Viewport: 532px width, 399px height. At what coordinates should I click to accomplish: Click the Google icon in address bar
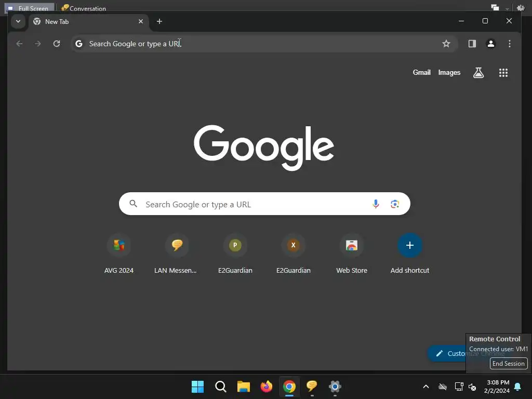[79, 44]
